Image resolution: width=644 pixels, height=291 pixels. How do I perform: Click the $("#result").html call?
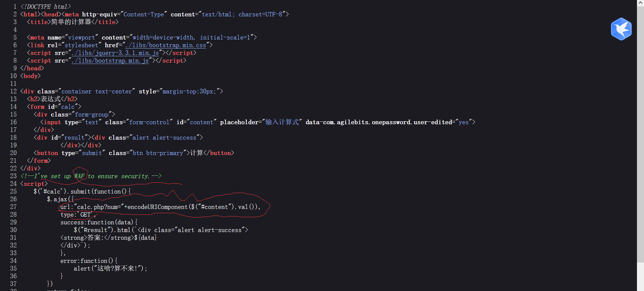(102, 230)
